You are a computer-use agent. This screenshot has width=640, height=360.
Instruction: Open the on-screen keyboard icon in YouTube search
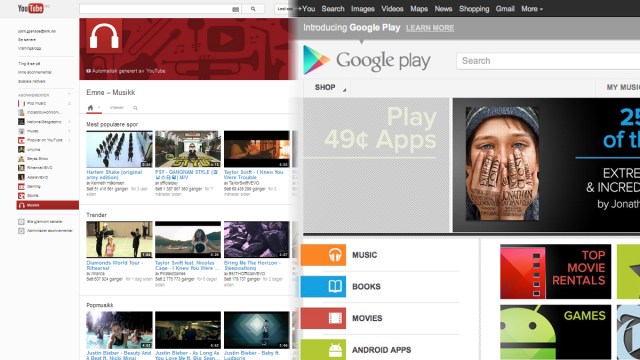click(x=236, y=9)
